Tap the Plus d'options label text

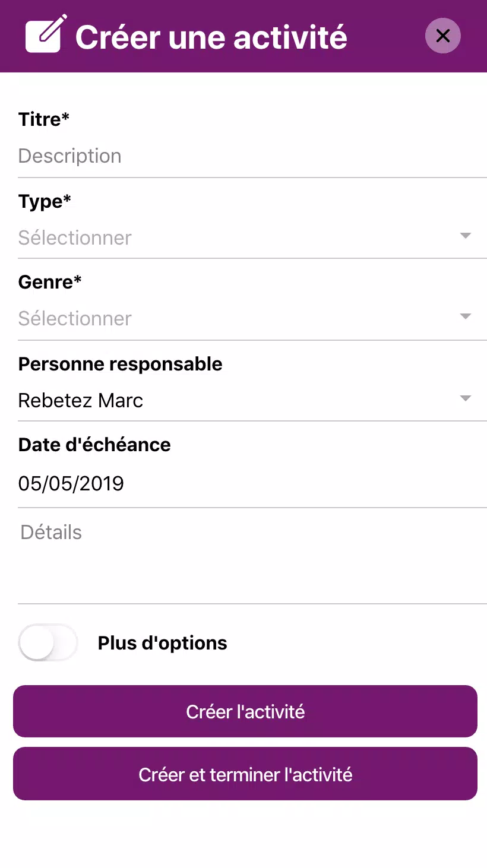(163, 643)
